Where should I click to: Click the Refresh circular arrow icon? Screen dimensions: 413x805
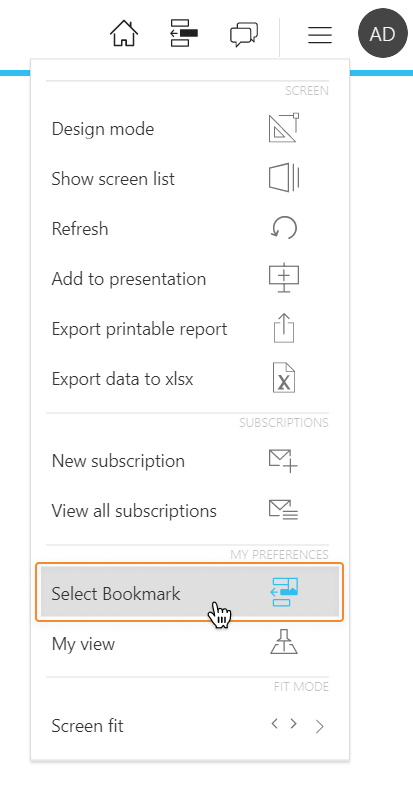tap(284, 227)
